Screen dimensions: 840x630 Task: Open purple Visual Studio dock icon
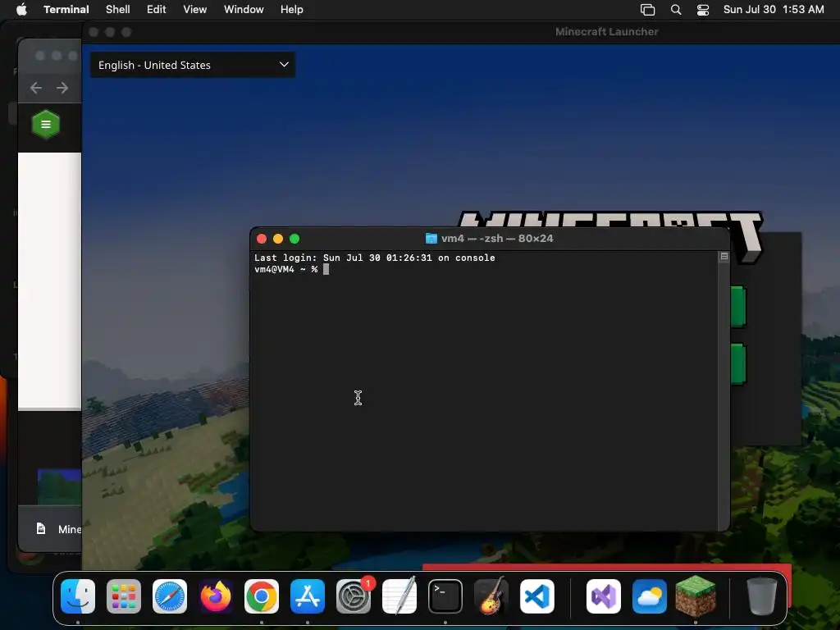[x=604, y=596]
